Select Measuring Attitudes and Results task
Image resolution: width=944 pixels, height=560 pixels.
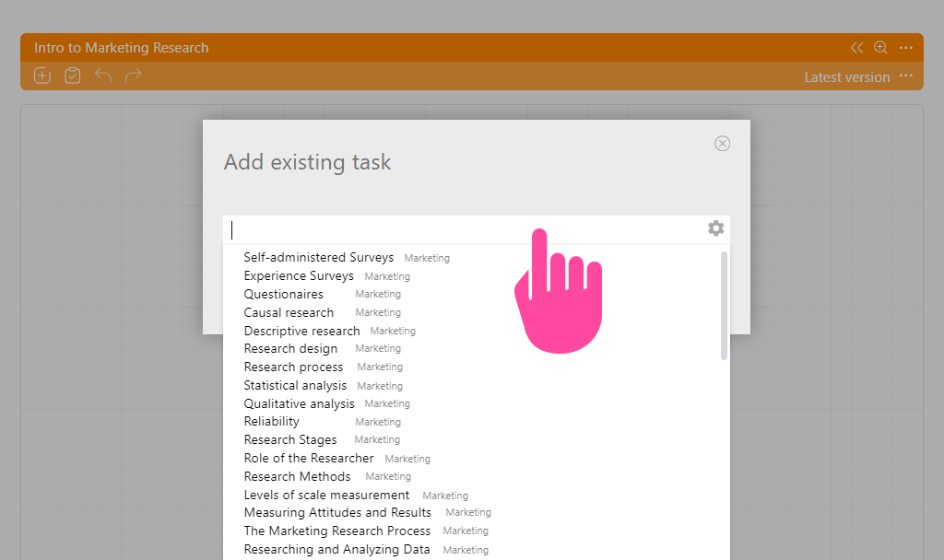pyautogui.click(x=337, y=512)
